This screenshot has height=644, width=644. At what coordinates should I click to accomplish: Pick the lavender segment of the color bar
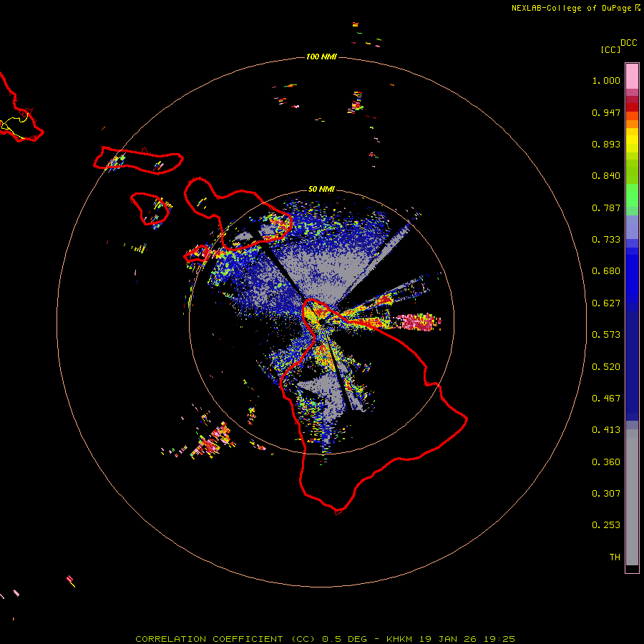click(632, 227)
